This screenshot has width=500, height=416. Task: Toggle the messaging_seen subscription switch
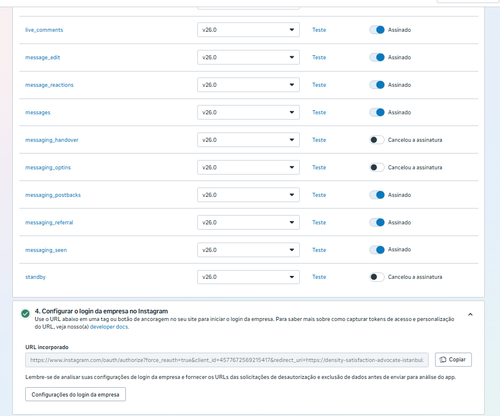(377, 250)
